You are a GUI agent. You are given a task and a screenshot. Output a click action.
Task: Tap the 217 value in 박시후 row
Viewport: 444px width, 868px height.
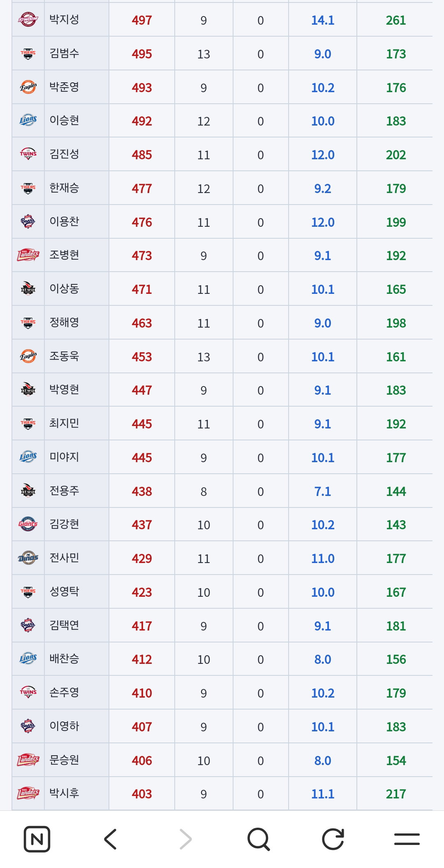tap(396, 794)
